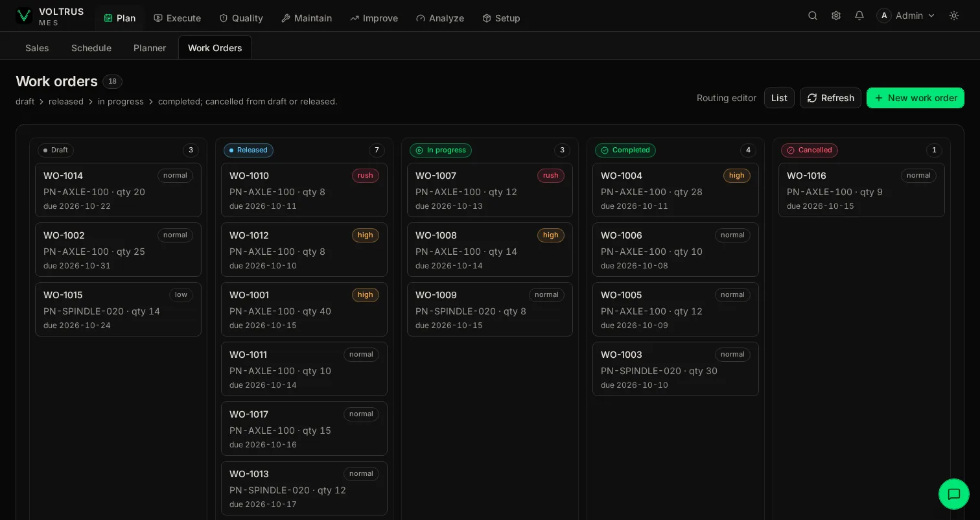Click the Draft column status badge
The width and height of the screenshot is (980, 520).
click(55, 150)
